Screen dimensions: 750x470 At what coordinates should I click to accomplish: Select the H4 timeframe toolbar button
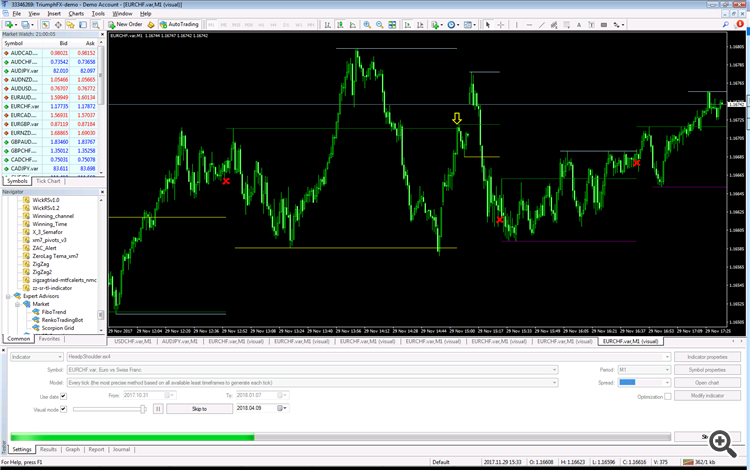274,24
